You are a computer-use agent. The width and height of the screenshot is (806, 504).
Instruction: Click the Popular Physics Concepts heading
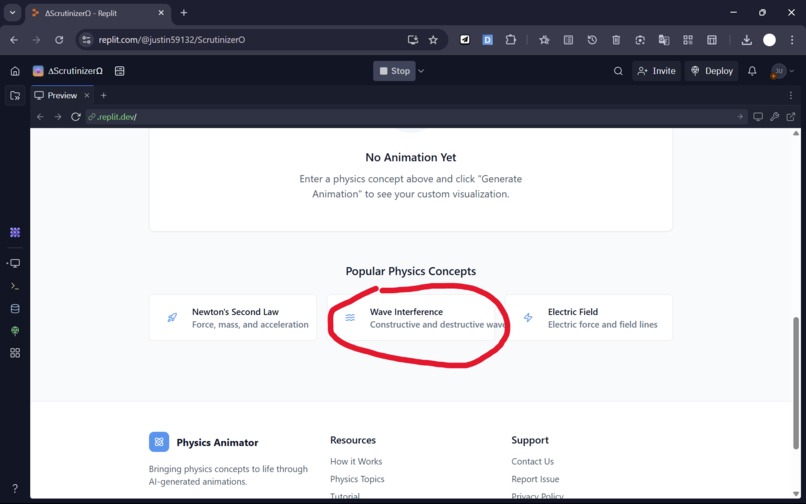(411, 271)
